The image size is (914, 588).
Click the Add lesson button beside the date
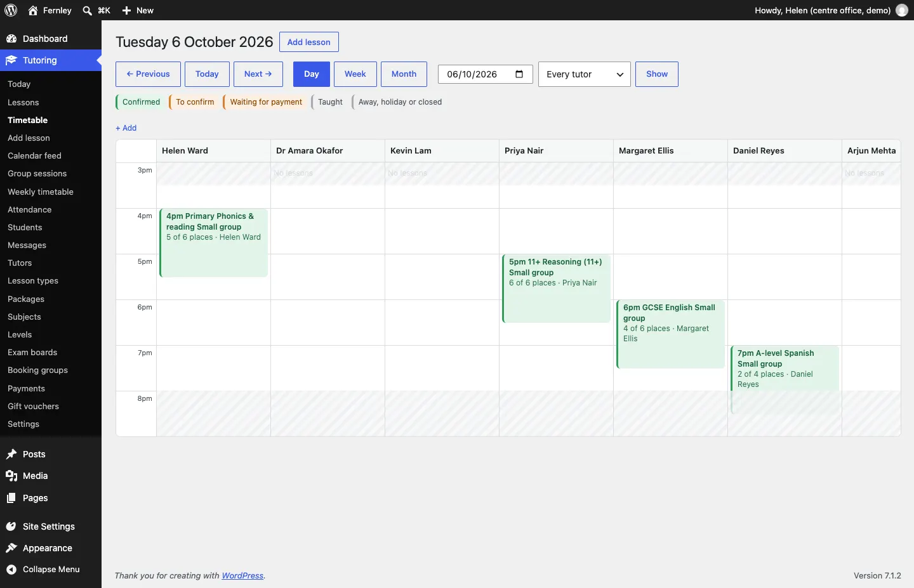click(x=309, y=42)
